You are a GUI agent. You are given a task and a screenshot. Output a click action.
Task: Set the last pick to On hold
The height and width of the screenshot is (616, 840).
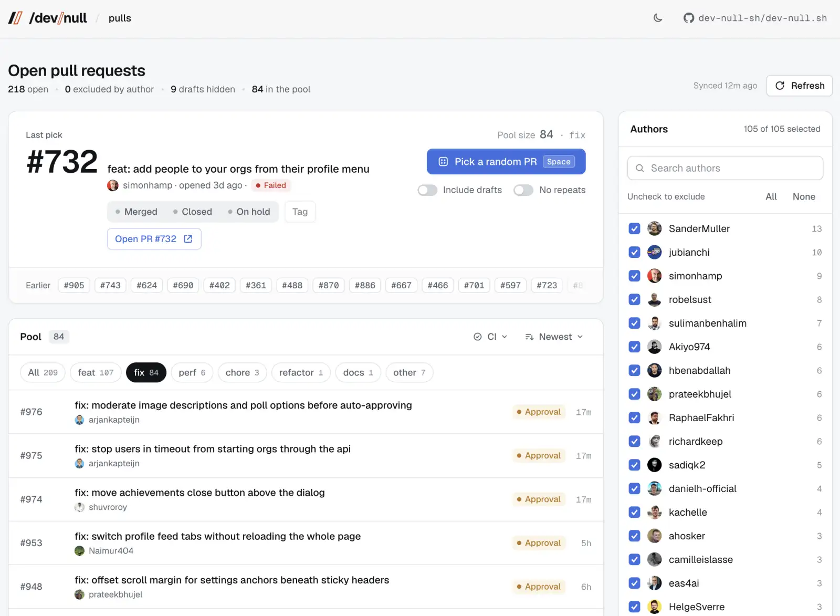click(x=249, y=212)
